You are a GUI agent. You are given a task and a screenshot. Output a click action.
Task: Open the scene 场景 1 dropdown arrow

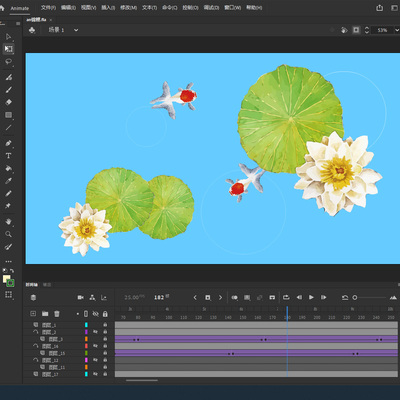[76, 30]
